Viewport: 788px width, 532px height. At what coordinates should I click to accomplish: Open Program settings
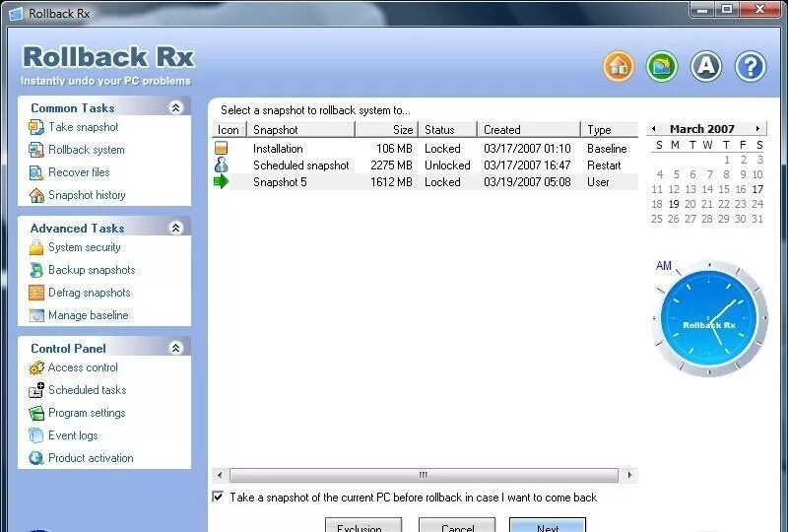pyautogui.click(x=87, y=413)
